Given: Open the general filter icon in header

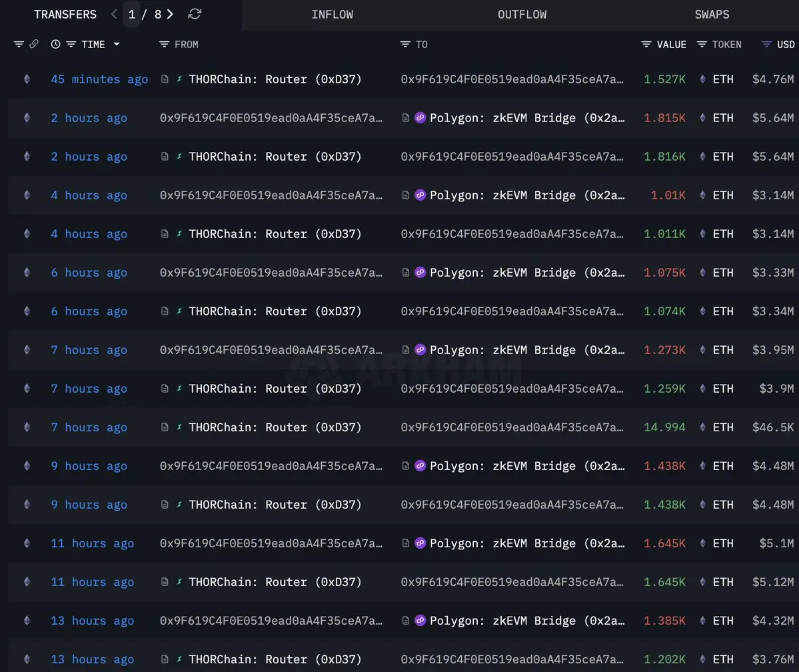Looking at the screenshot, I should pos(19,45).
